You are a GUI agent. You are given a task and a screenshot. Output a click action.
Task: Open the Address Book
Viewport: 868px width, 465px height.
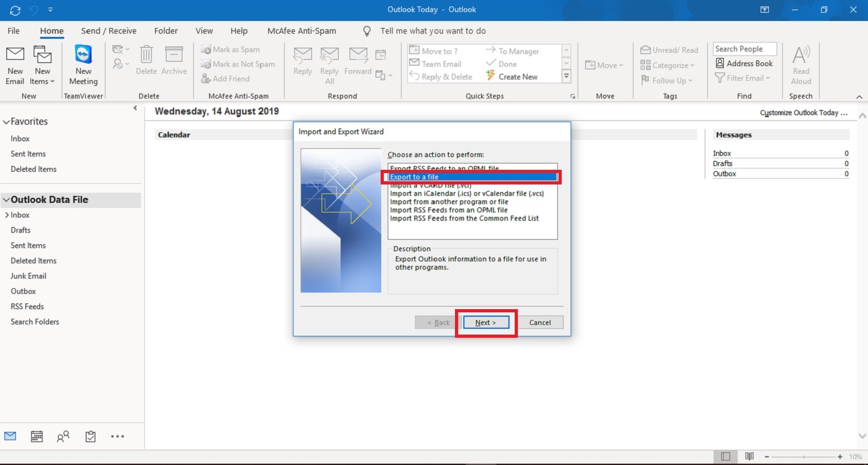(744, 64)
